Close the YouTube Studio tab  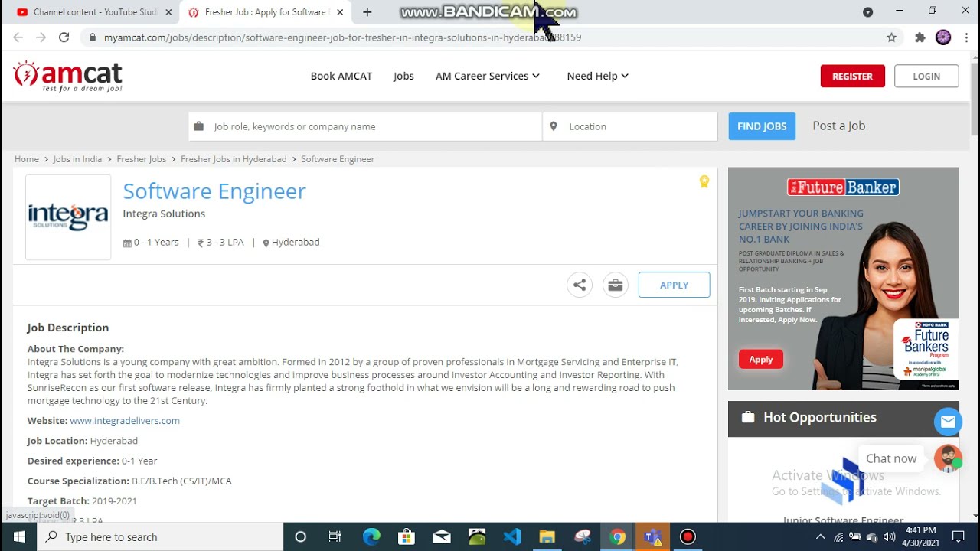pyautogui.click(x=168, y=12)
